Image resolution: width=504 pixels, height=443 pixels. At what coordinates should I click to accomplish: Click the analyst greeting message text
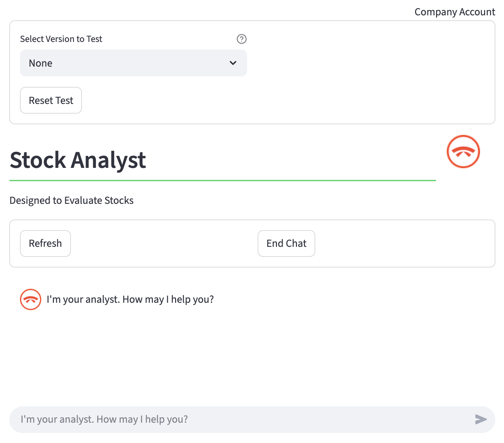(x=130, y=299)
